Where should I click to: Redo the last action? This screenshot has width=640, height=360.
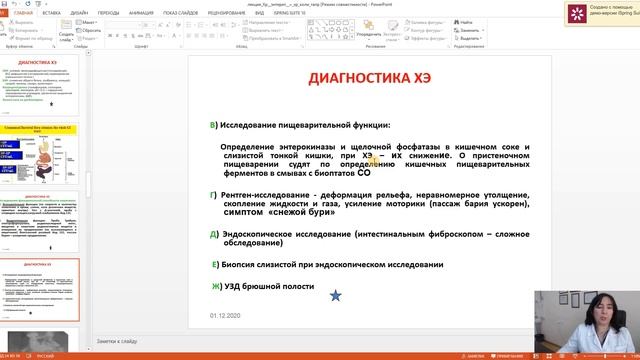pyautogui.click(x=28, y=4)
